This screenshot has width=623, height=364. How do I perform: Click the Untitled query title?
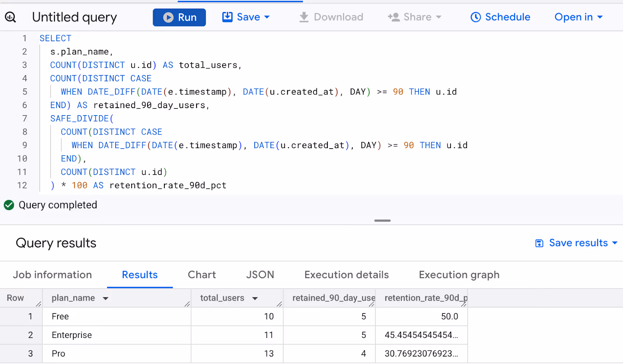pos(74,17)
